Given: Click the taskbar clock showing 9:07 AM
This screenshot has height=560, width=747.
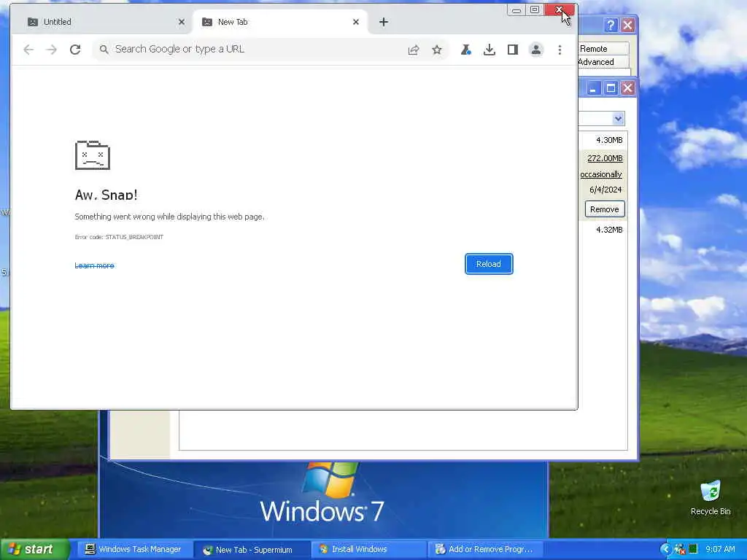Looking at the screenshot, I should (x=720, y=550).
